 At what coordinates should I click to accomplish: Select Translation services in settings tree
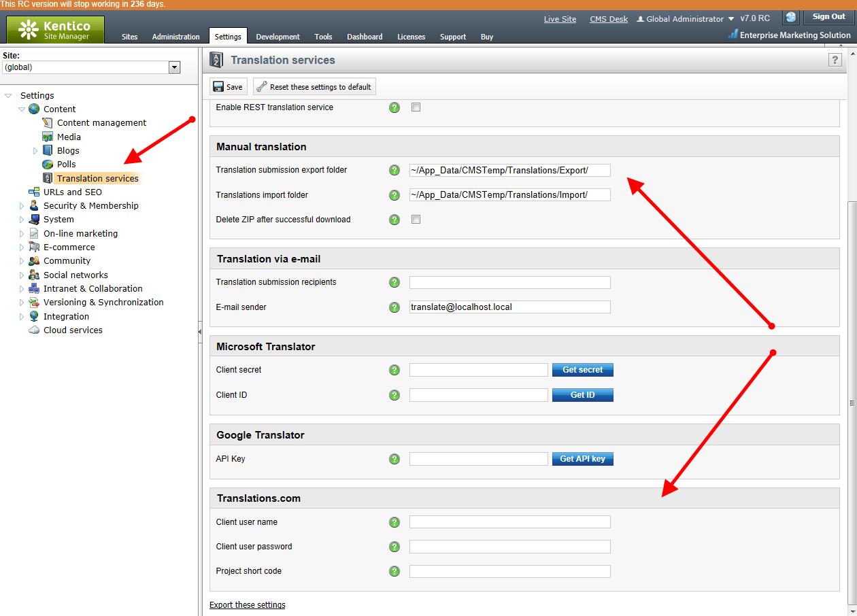[97, 178]
